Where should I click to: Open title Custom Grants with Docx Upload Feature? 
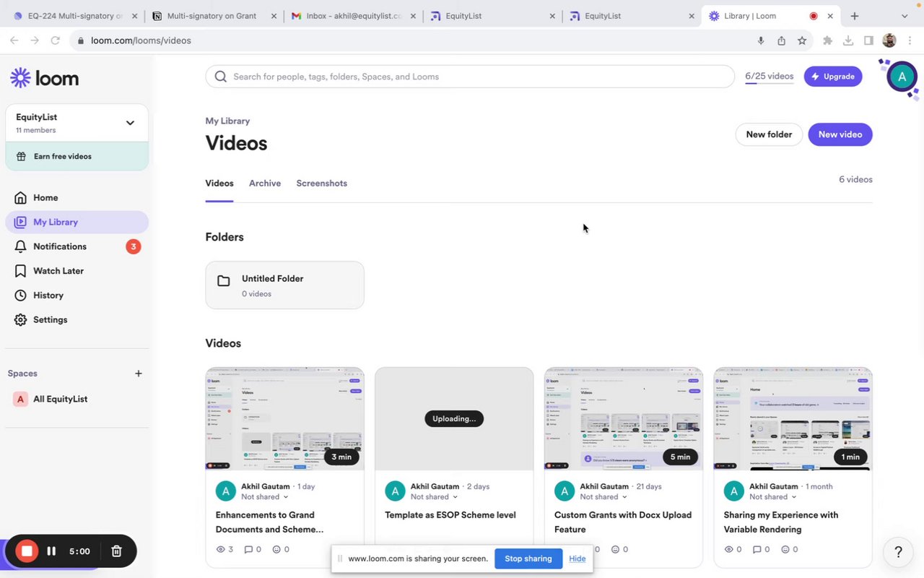(623, 522)
